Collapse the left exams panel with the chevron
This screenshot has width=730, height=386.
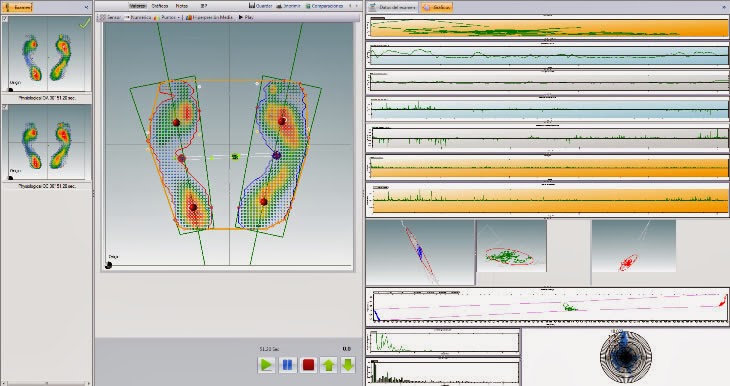pyautogui.click(x=87, y=7)
